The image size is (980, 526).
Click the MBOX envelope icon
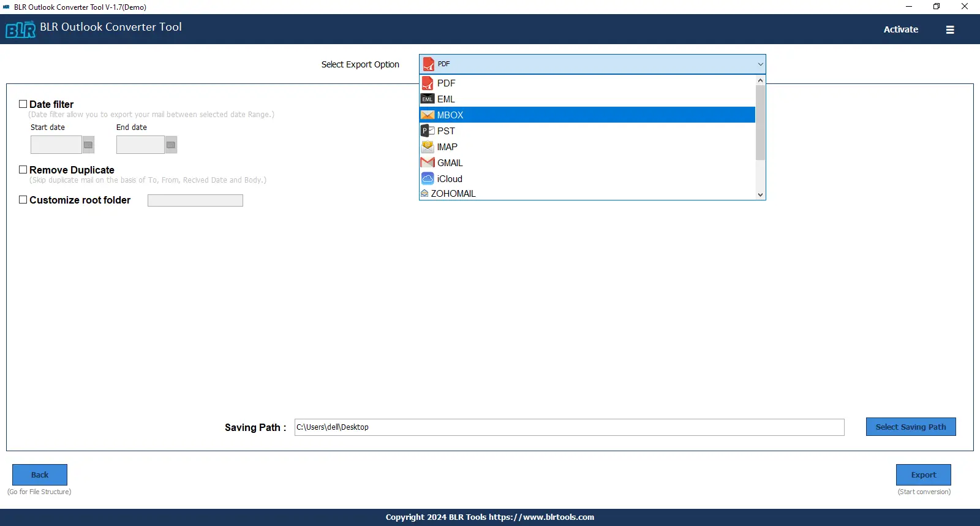(x=428, y=115)
